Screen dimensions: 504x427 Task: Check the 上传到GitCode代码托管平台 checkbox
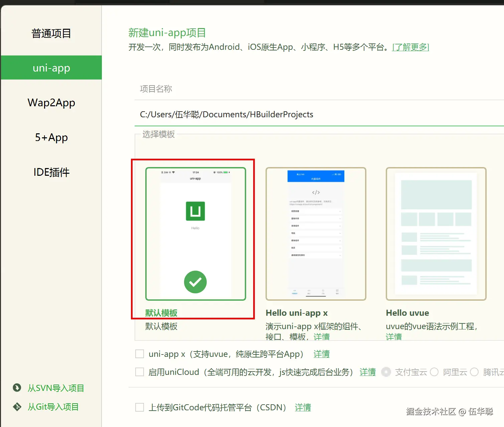(x=140, y=407)
